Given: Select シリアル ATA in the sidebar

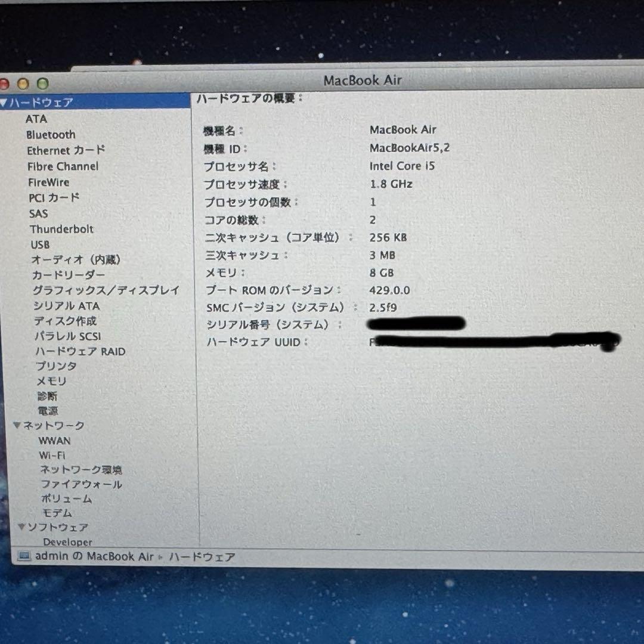Looking at the screenshot, I should tap(67, 305).
